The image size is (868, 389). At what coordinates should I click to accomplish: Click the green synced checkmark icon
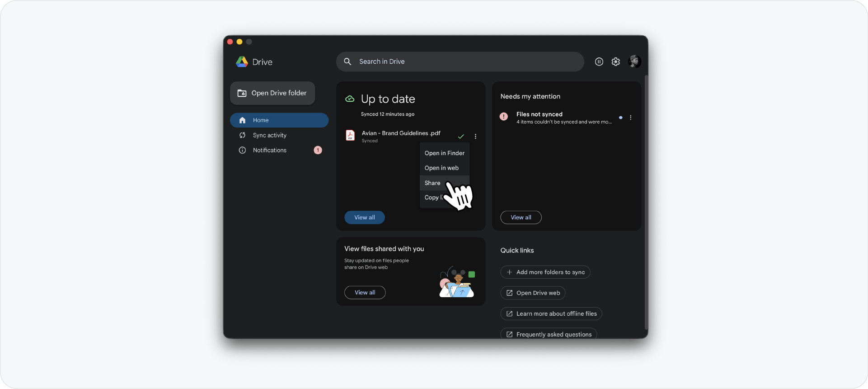(461, 136)
